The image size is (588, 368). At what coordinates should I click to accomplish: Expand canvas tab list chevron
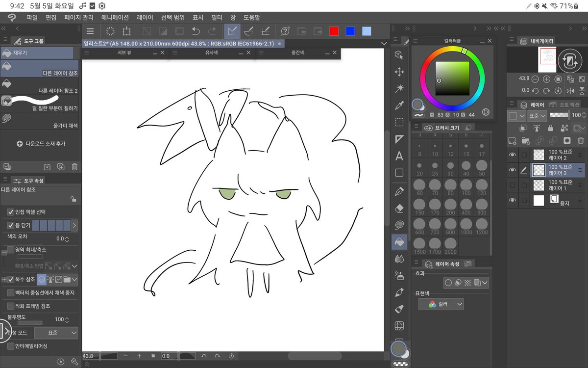(384, 44)
